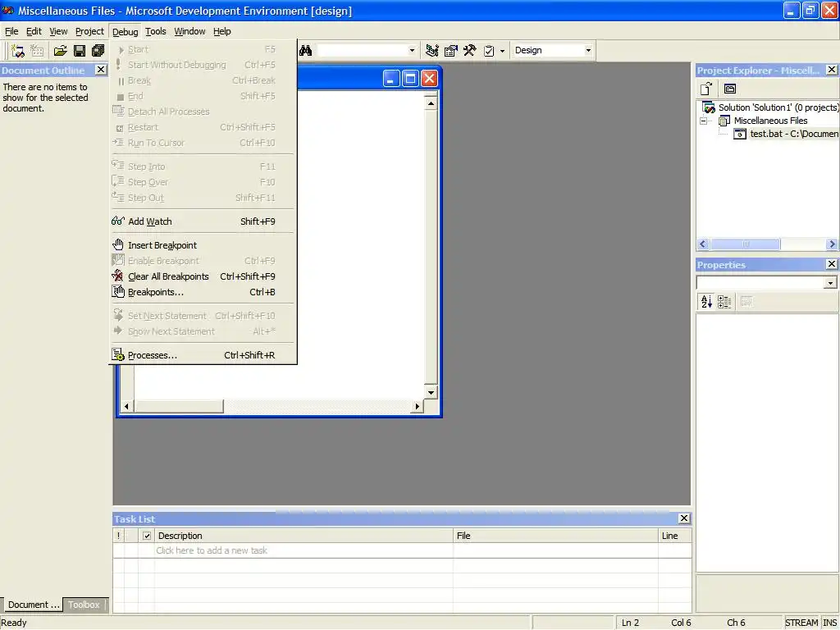840x630 pixels.
Task: Choose Processes... menu entry
Action: coord(203,355)
